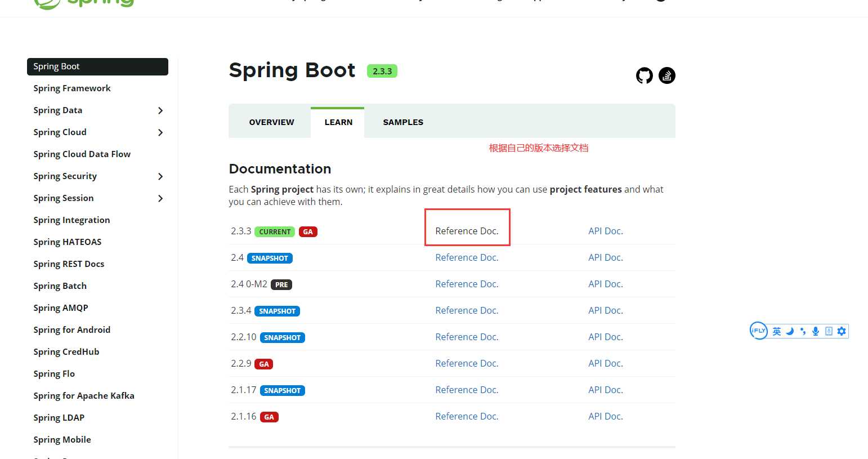Click the green 2.3.3 version badge
868x459 pixels.
382,71
